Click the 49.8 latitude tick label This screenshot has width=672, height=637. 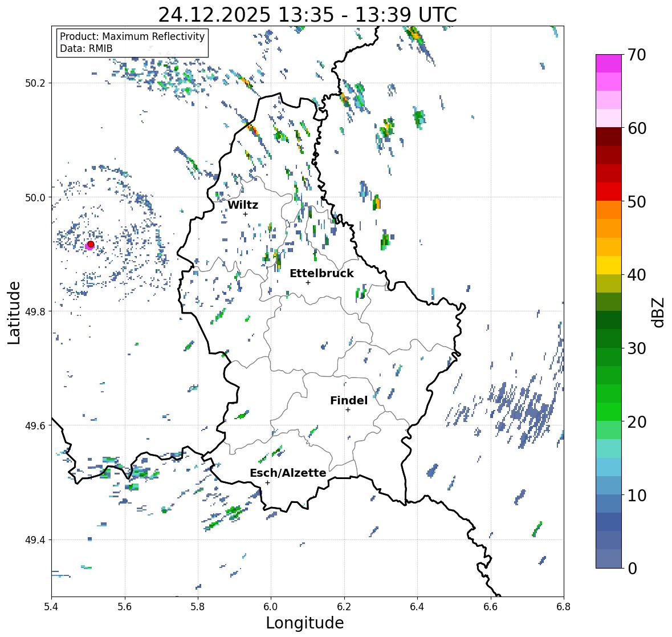pyautogui.click(x=35, y=311)
